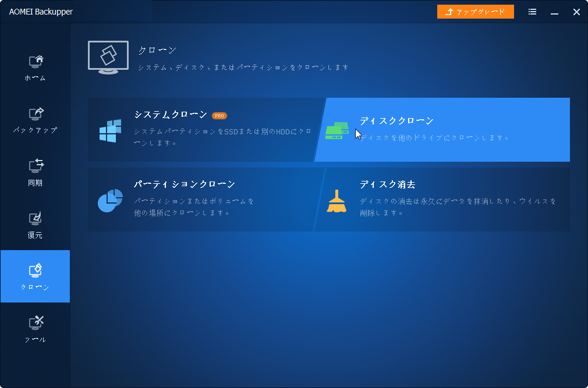Click the ホーム label in sidebar
Image resolution: width=588 pixels, height=388 pixels.
[35, 78]
